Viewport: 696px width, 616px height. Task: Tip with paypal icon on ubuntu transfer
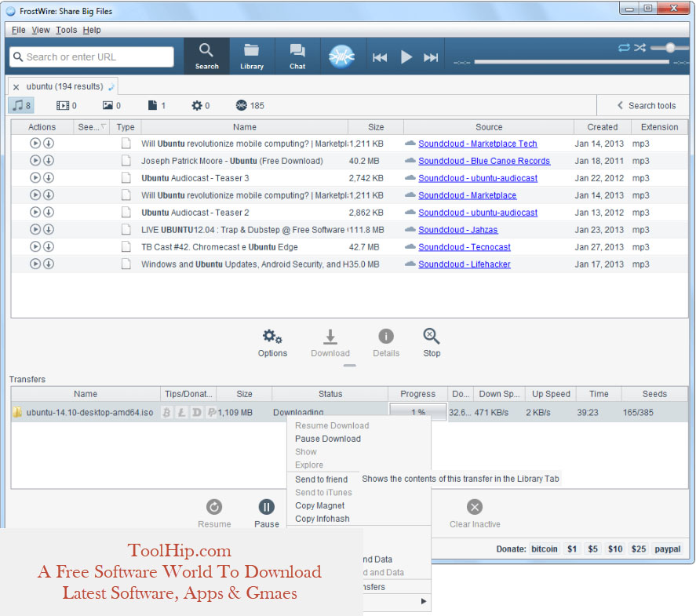click(212, 413)
